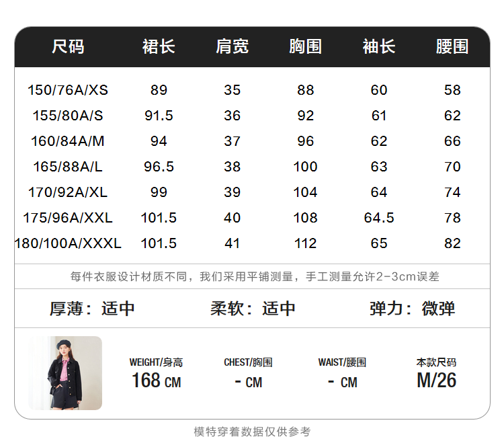Click the 本款尺码 label

point(437,362)
